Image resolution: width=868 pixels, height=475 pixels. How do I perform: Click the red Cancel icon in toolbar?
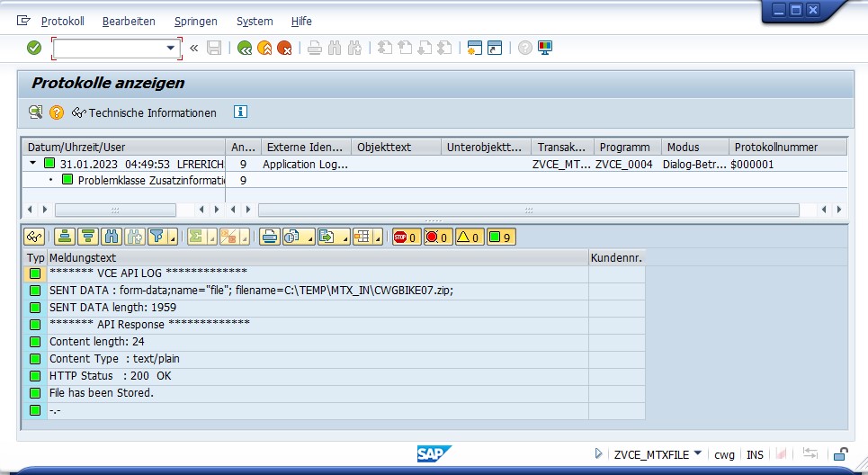pyautogui.click(x=284, y=48)
